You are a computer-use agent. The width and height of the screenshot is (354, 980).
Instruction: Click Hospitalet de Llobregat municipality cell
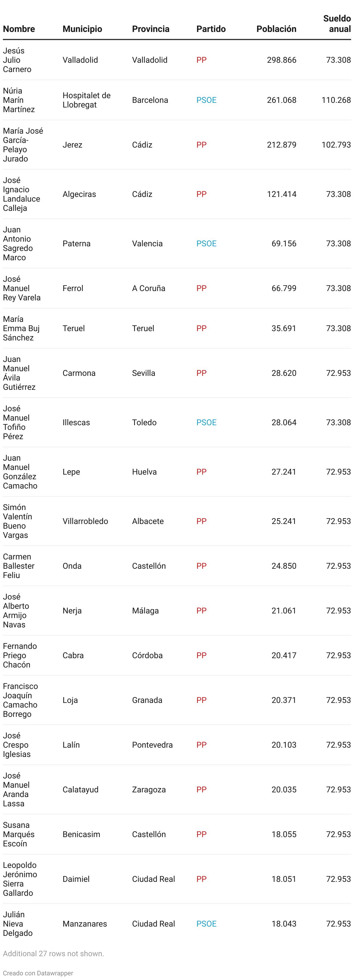87,100
